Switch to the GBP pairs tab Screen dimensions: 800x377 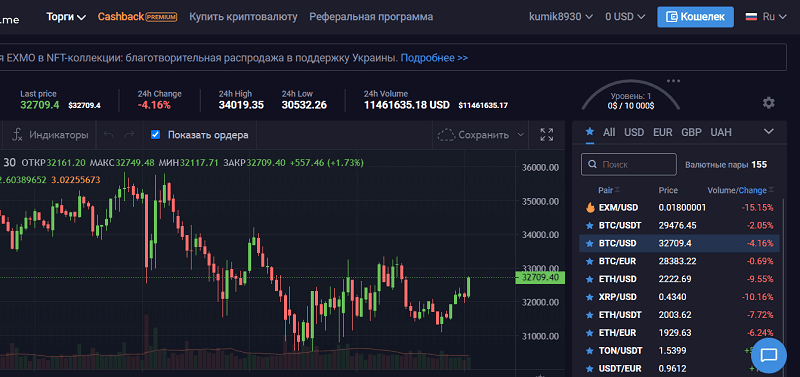click(691, 132)
